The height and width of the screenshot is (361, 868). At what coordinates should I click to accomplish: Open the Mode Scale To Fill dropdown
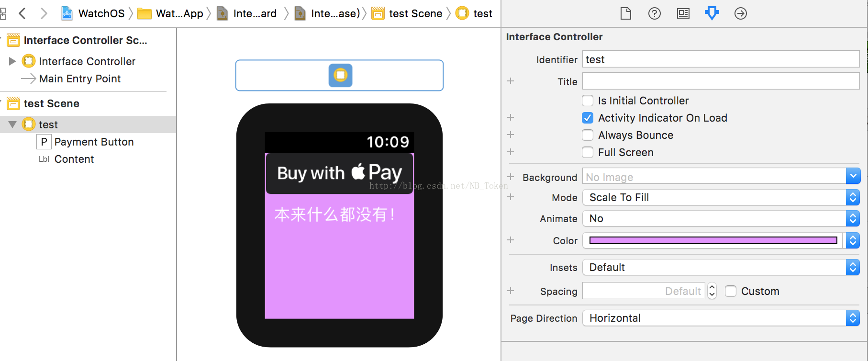pyautogui.click(x=721, y=197)
